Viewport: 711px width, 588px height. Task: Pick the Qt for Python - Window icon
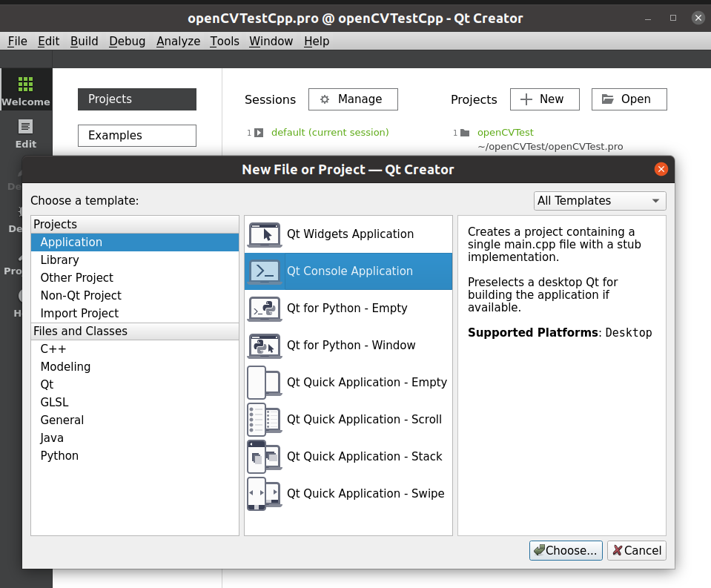265,346
